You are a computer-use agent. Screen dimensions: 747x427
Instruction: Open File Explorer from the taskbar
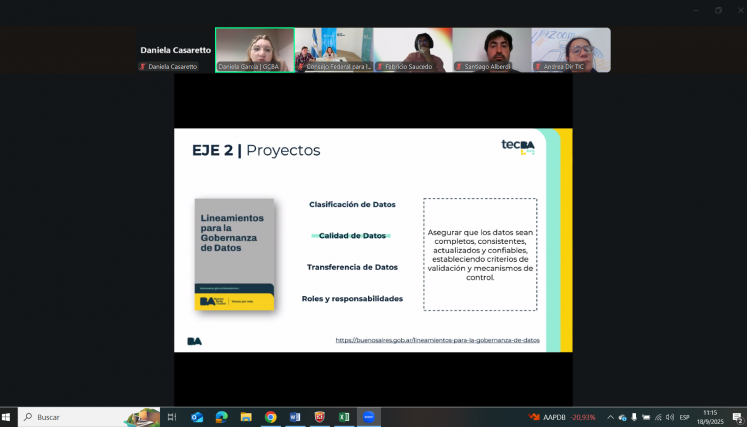tap(246, 417)
